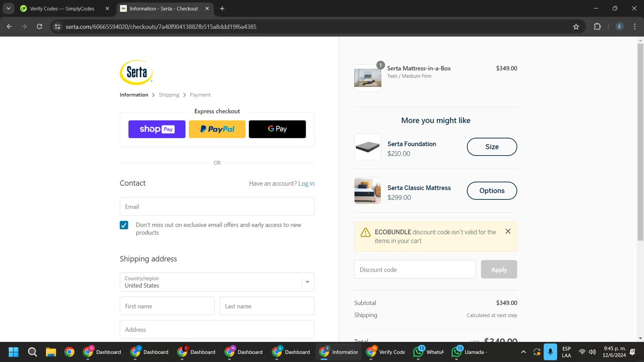This screenshot has height=362, width=644.
Task: Open the Country/region dropdown
Action: pos(217,282)
